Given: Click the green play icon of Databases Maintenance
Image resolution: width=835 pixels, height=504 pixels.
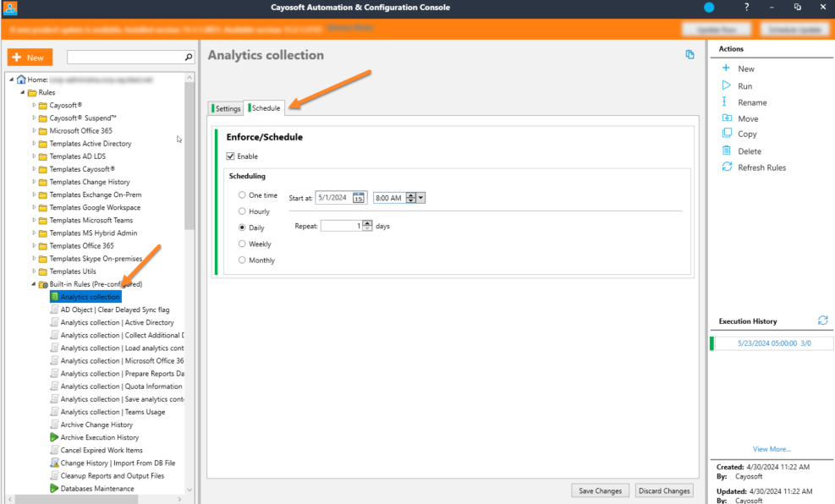Looking at the screenshot, I should click(x=54, y=488).
